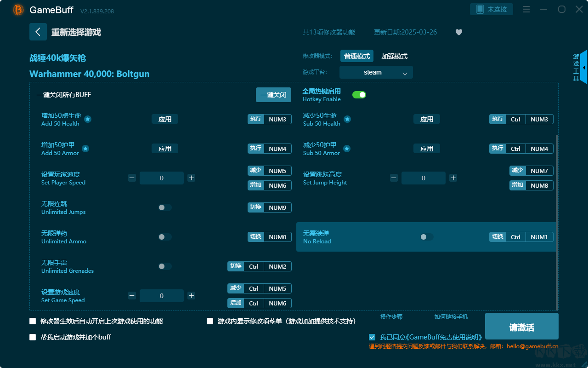Open the steam platform dropdown
The height and width of the screenshot is (368, 588).
pos(376,72)
